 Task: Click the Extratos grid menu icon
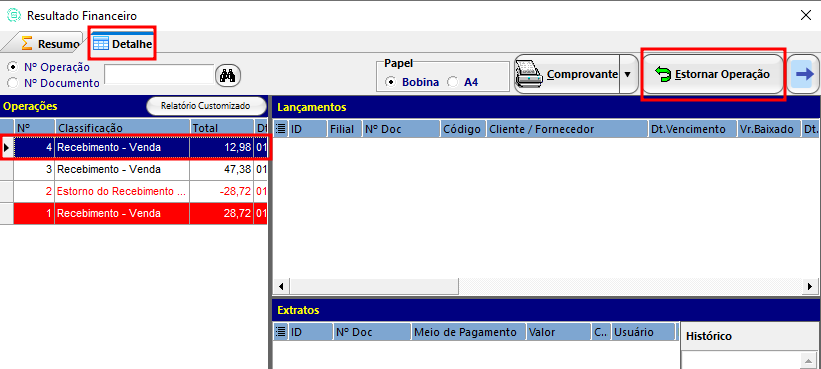tap(280, 332)
